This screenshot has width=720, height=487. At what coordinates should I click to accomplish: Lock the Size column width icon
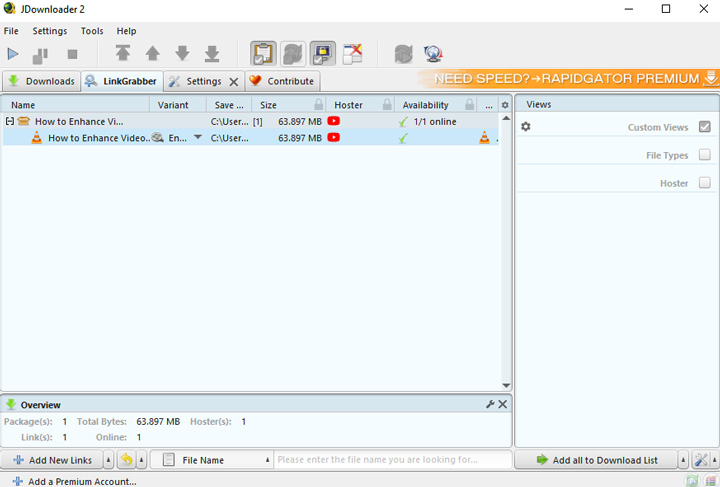point(319,105)
